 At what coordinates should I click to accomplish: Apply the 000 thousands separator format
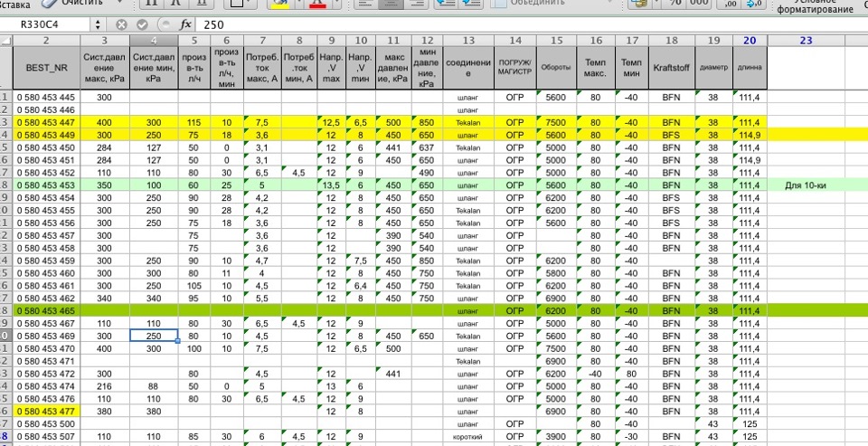(699, 4)
